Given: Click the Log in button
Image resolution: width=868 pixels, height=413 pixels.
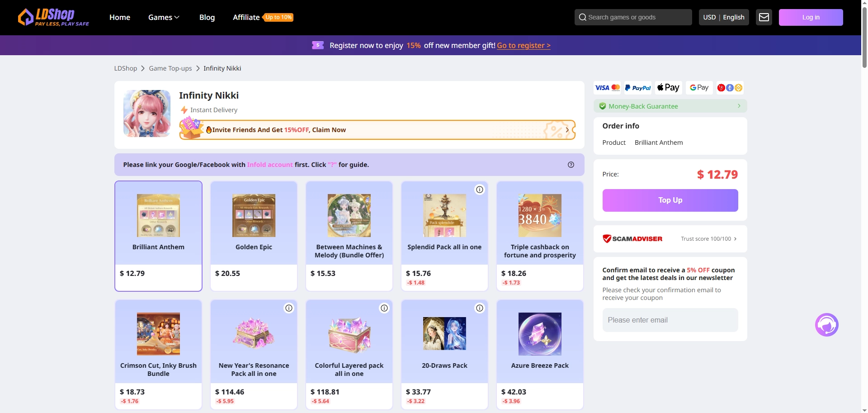Looking at the screenshot, I should click(x=811, y=17).
